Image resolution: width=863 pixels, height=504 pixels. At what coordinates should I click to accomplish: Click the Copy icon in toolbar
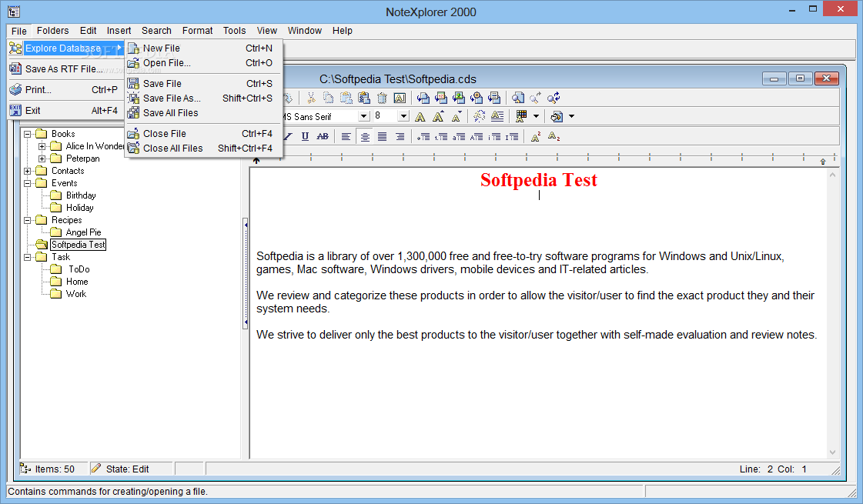pos(329,98)
